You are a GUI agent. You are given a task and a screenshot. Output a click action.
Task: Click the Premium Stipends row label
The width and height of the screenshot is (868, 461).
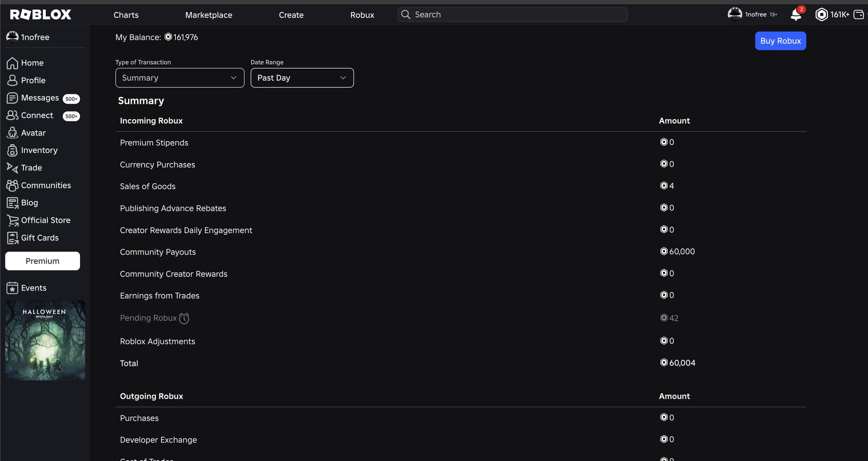click(154, 143)
